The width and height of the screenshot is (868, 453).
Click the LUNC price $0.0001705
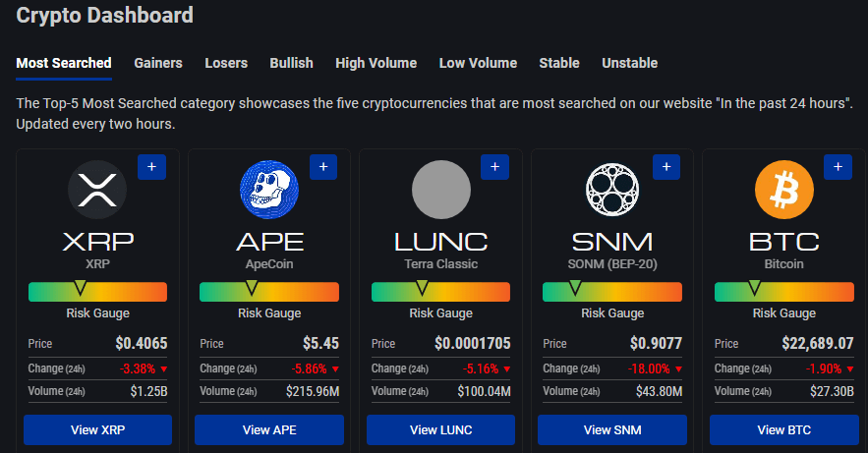[472, 344]
